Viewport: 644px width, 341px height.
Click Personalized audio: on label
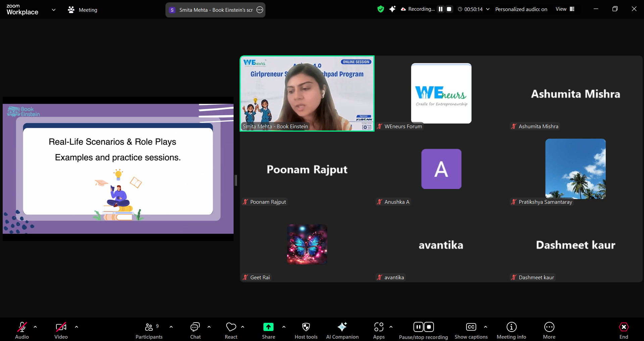pyautogui.click(x=521, y=9)
